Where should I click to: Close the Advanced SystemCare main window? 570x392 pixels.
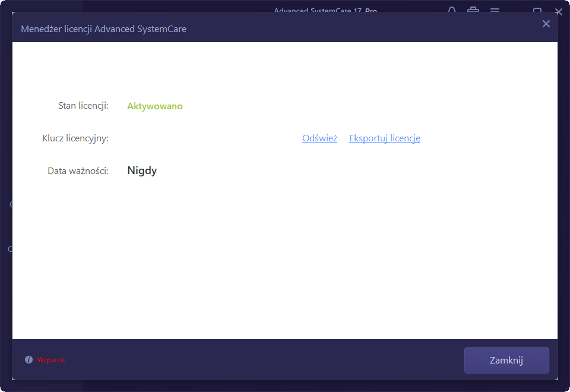point(559,11)
